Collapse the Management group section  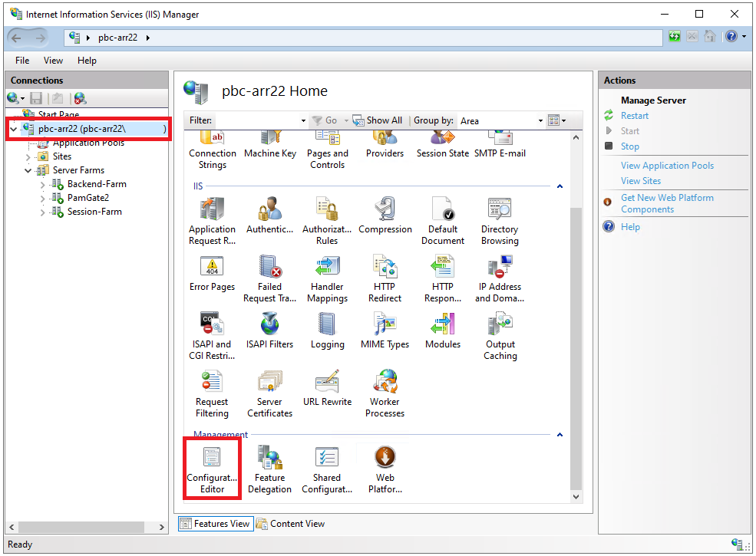tap(560, 435)
